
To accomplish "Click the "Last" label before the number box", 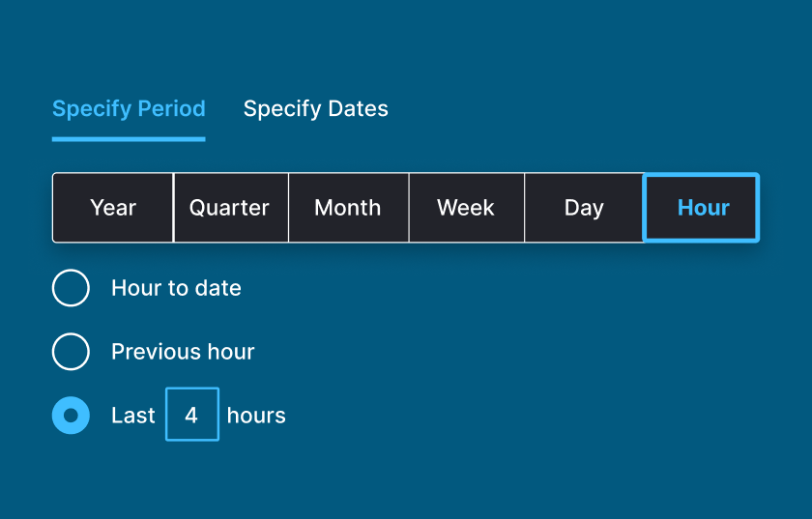I will [x=133, y=416].
